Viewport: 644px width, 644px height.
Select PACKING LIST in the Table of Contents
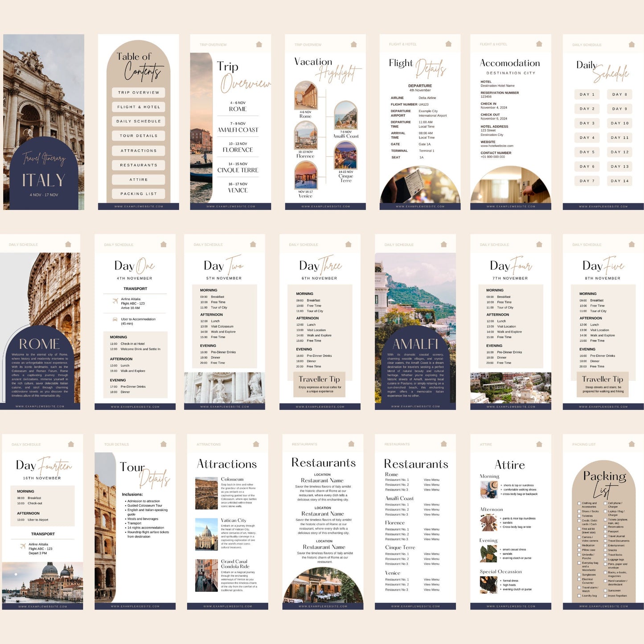(138, 194)
